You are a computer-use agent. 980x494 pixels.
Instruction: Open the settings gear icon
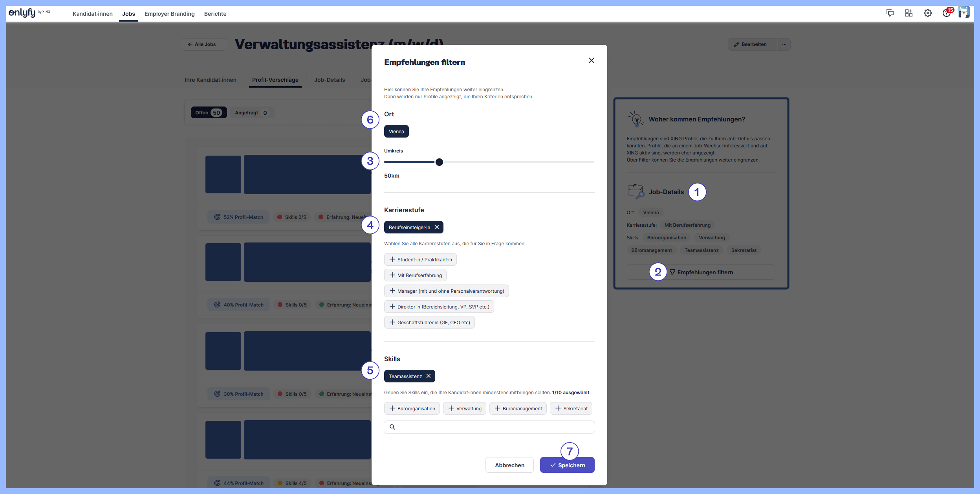pos(927,13)
